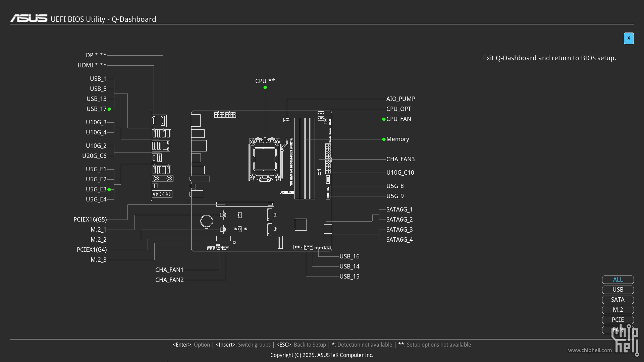This screenshot has width=644, height=362.
Task: Select the PCIE filter tab
Action: pos(618,320)
